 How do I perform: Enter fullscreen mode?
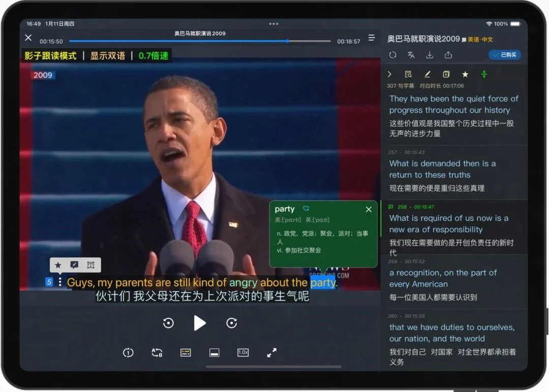click(271, 352)
